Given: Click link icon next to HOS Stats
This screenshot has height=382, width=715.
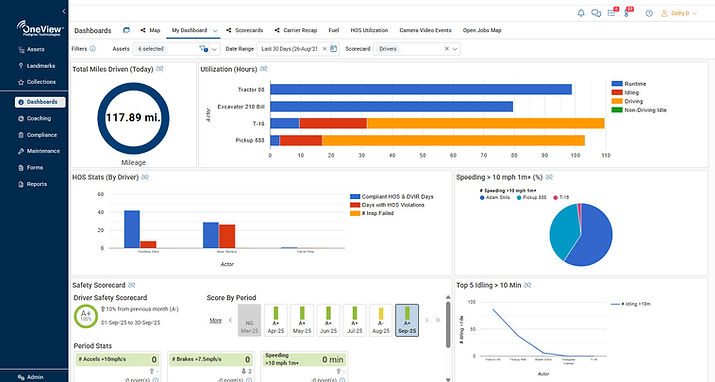Looking at the screenshot, I should 145,177.
